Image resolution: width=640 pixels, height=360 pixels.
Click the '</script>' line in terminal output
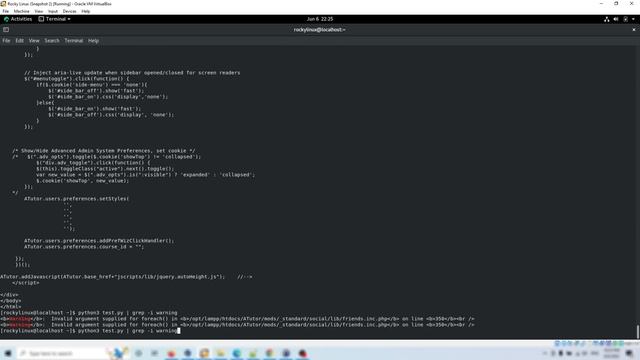[x=26, y=283]
